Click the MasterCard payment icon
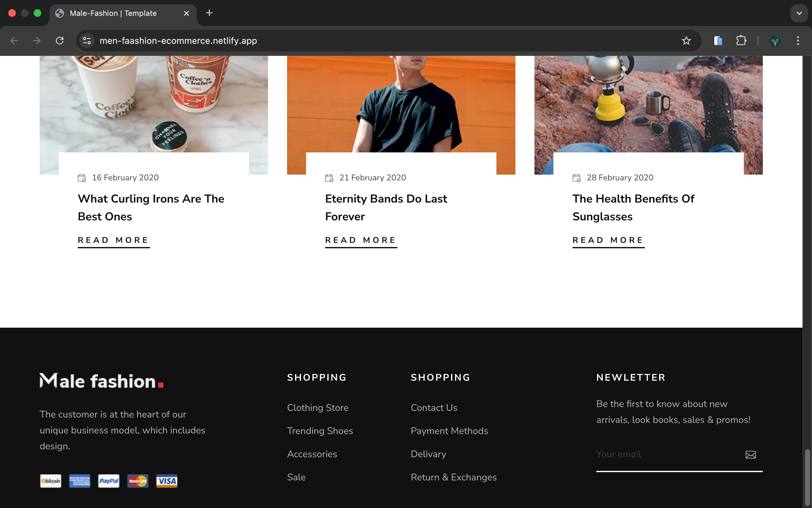The image size is (812, 508). tap(138, 481)
